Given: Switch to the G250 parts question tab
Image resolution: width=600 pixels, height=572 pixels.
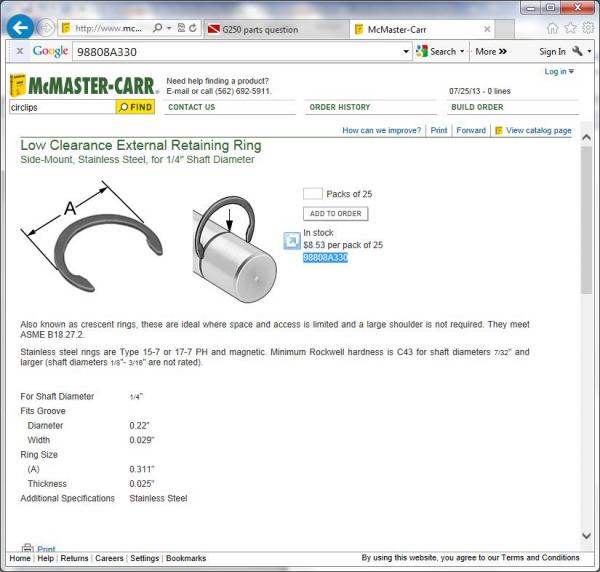Looking at the screenshot, I should click(258, 29).
